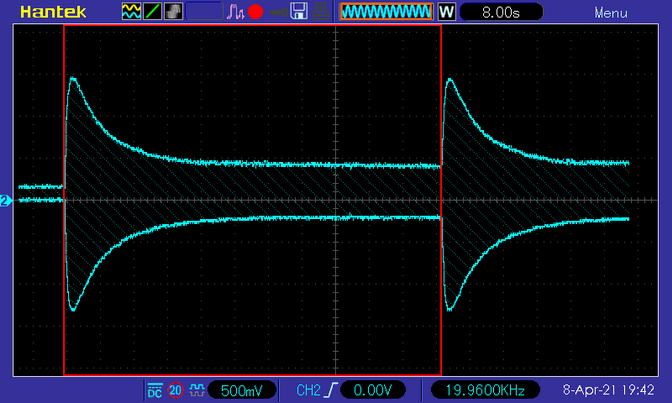Toggle the DC coupling indicator
This screenshot has height=403, width=672.
(x=155, y=390)
